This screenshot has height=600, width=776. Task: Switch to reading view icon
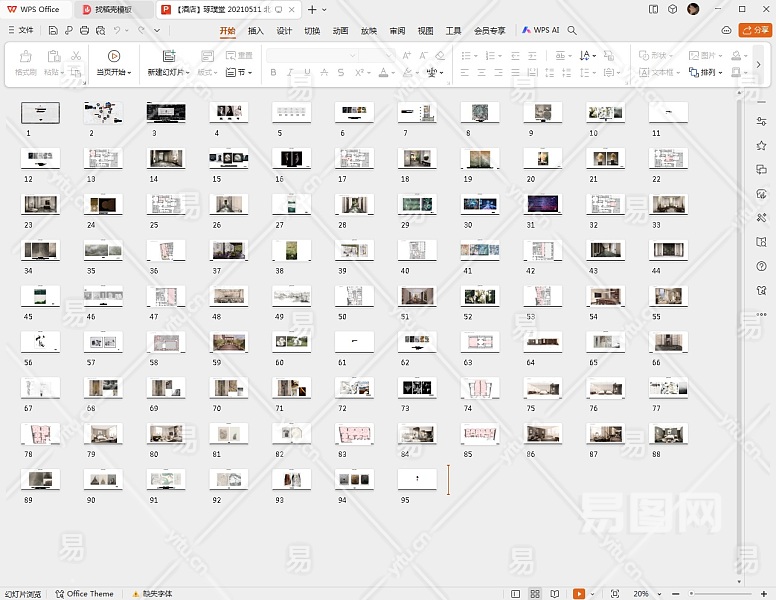555,593
